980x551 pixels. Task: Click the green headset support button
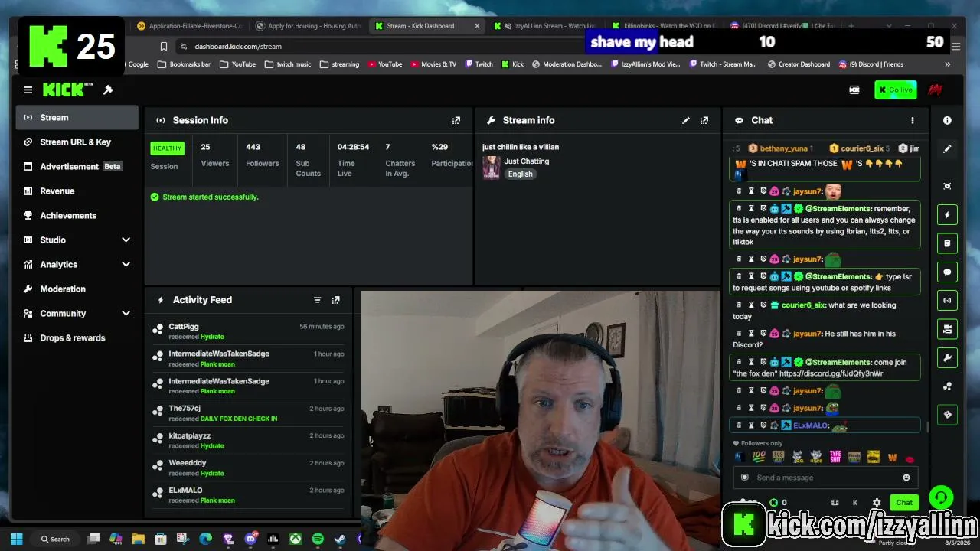click(x=941, y=498)
